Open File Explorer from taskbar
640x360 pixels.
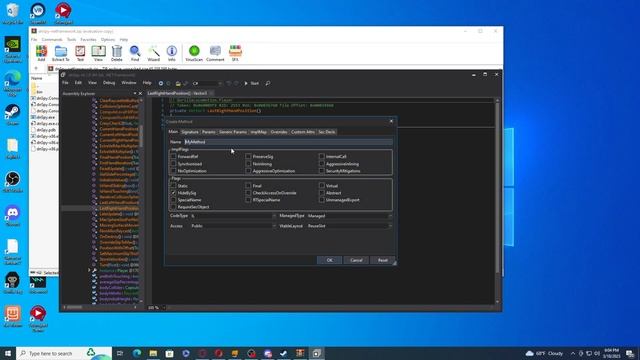[x=153, y=353]
